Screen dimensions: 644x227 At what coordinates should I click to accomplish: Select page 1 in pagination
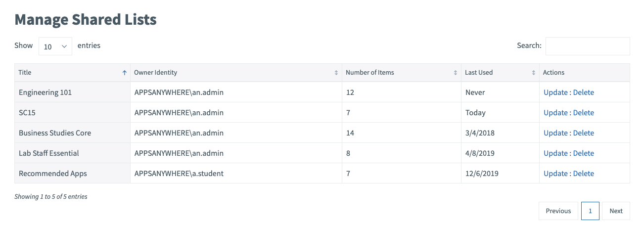pyautogui.click(x=590, y=211)
